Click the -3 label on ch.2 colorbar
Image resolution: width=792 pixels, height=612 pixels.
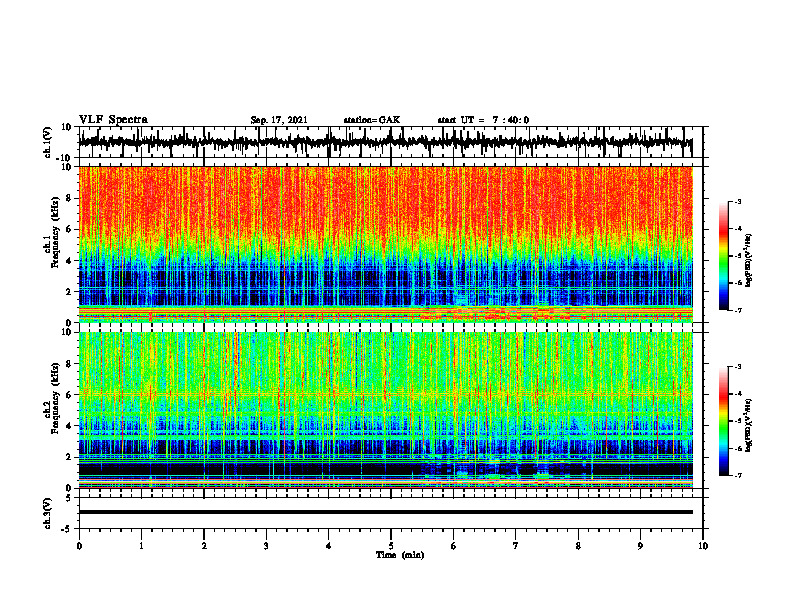(738, 367)
